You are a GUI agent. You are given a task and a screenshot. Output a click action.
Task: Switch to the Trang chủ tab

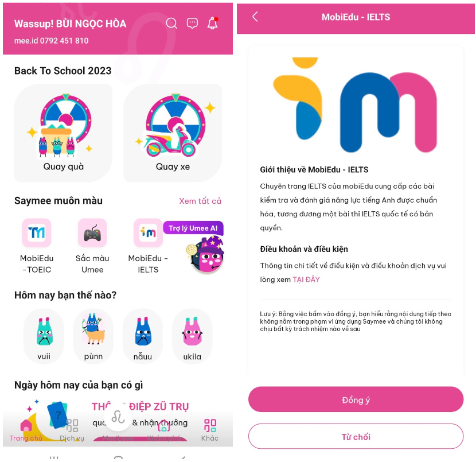point(26,430)
